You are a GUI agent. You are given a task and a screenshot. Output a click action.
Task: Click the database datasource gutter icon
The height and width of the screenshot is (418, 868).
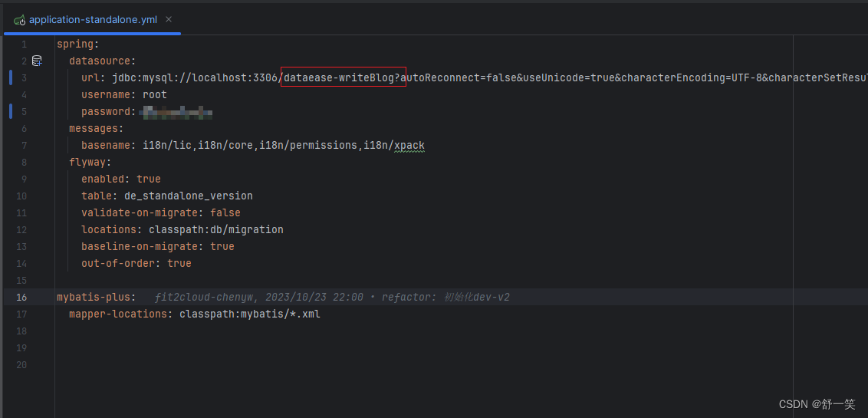(x=37, y=61)
